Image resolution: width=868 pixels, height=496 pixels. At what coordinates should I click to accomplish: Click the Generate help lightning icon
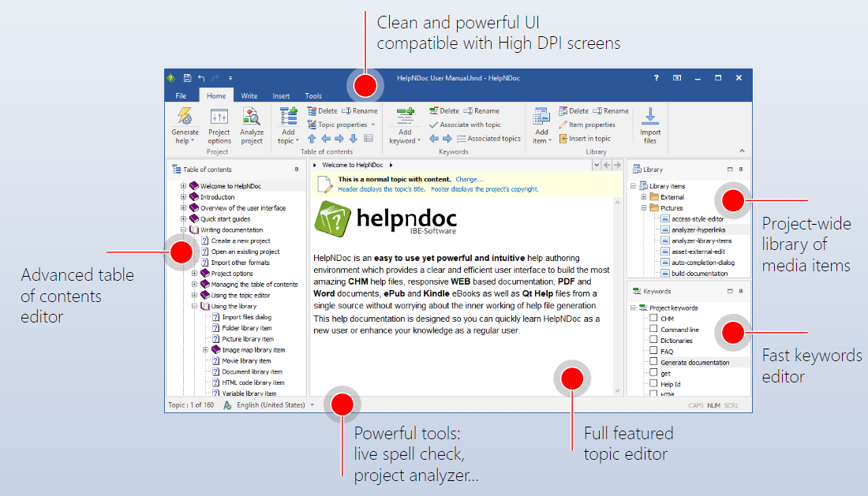click(x=185, y=117)
